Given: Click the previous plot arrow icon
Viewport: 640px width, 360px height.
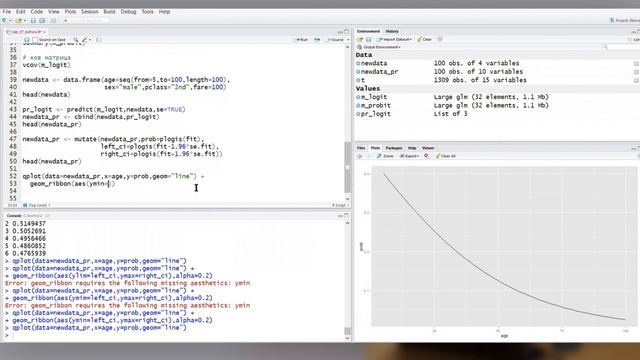Looking at the screenshot, I should click(360, 156).
